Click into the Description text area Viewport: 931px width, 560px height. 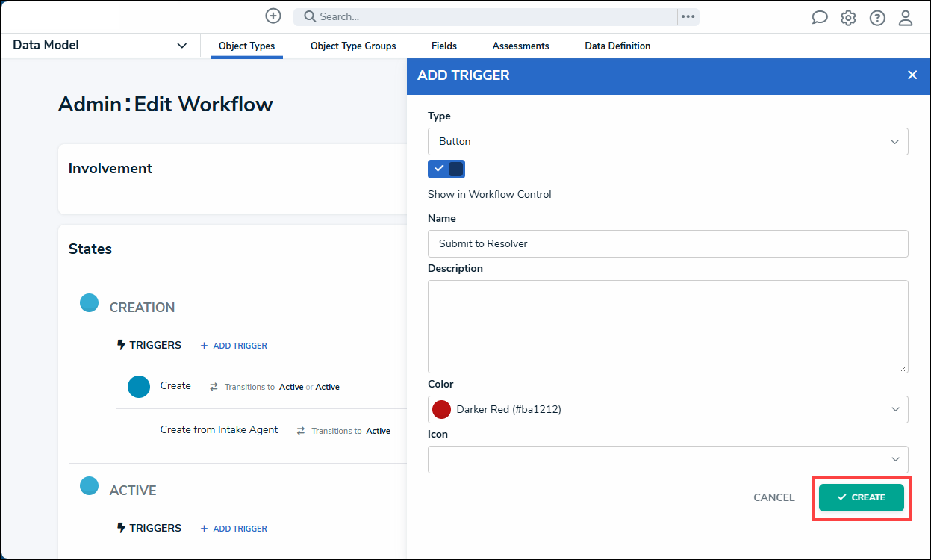[668, 326]
